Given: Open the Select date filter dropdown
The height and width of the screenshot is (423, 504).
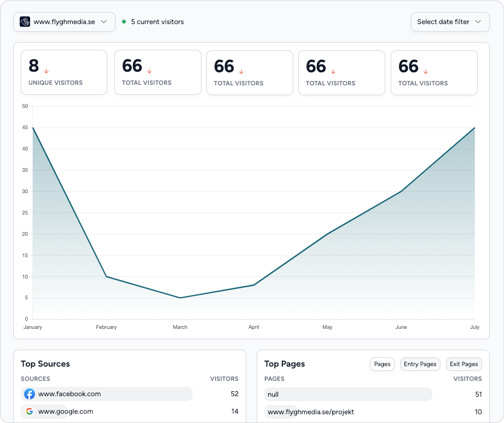Looking at the screenshot, I should tap(450, 22).
